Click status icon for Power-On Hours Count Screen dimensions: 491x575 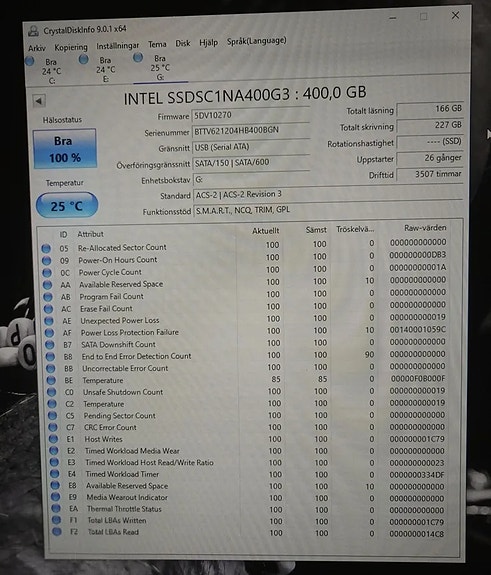point(47,261)
